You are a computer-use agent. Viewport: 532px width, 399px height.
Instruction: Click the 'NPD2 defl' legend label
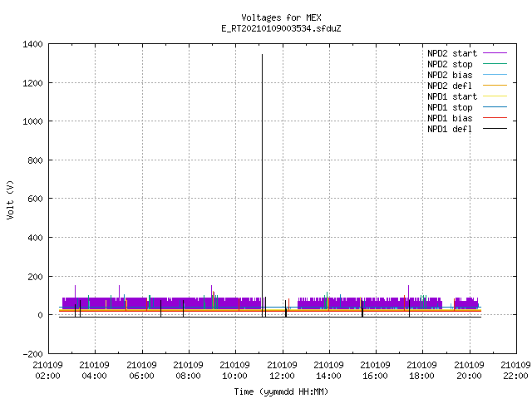pos(450,86)
